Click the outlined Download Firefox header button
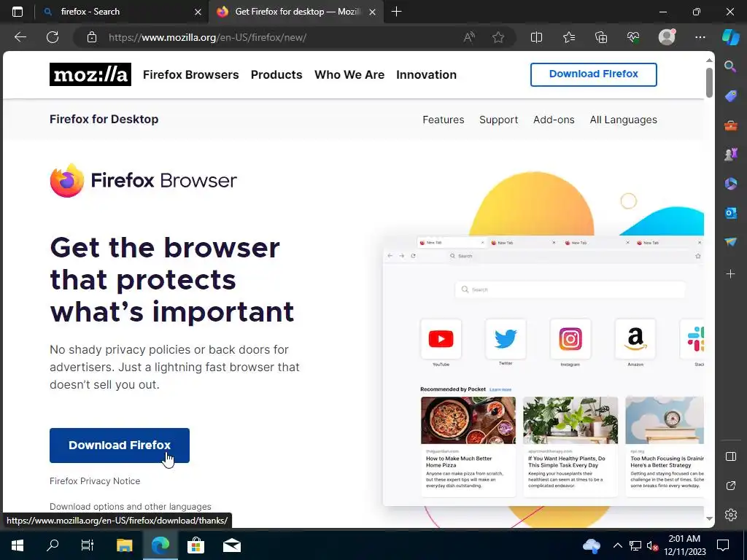 click(594, 74)
